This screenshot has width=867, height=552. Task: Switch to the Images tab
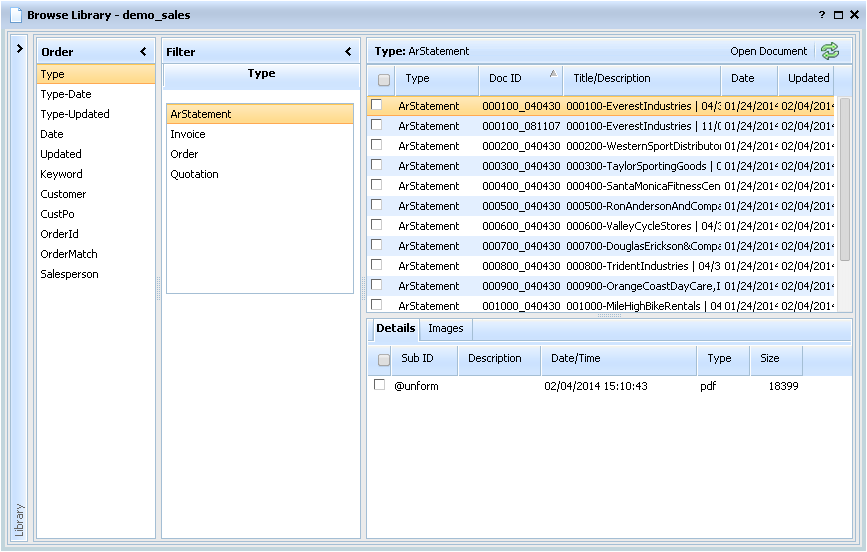pos(445,328)
